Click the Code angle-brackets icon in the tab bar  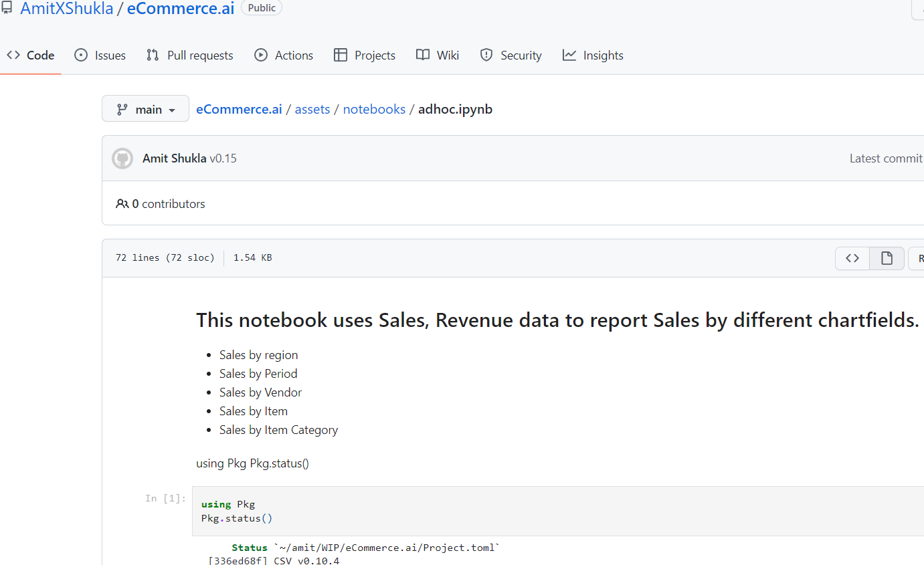[x=13, y=55]
